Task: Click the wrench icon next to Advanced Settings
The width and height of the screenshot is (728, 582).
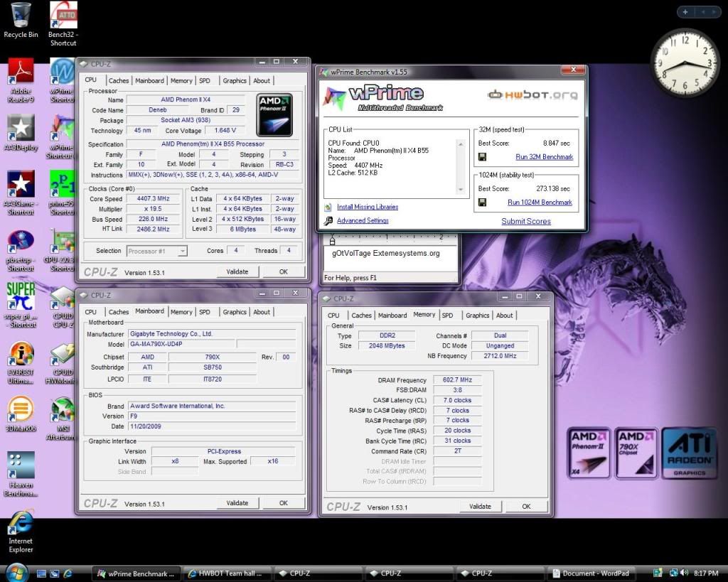Action: (x=328, y=221)
